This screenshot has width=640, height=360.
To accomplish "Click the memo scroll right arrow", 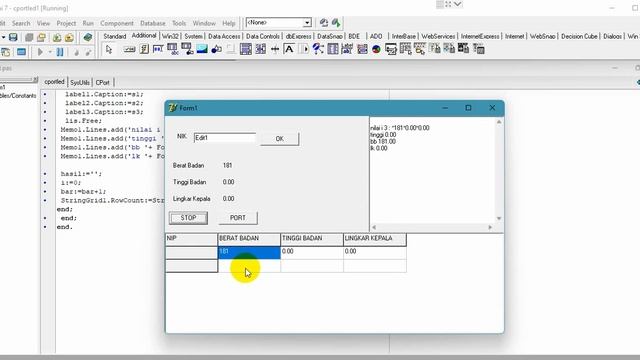I will point(490,227).
